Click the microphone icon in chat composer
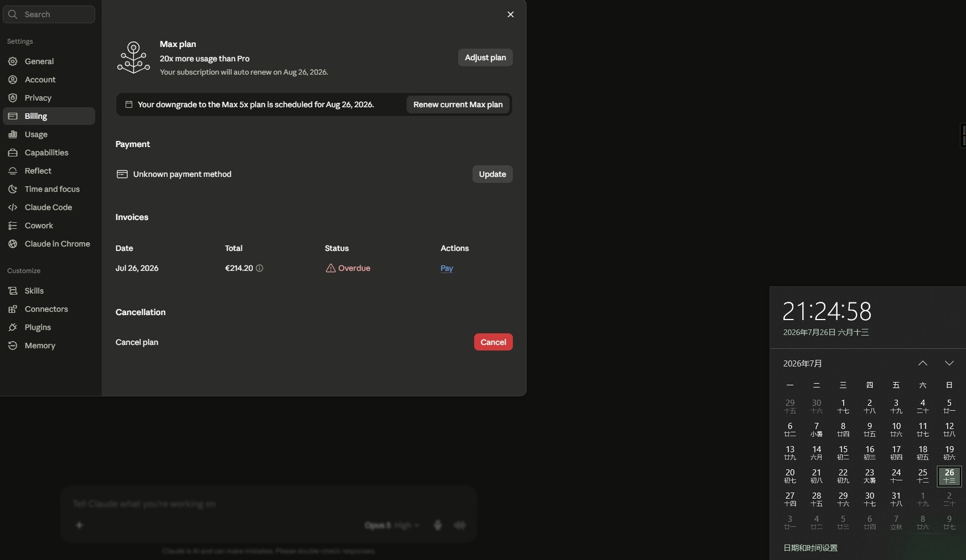The image size is (966, 560). [438, 525]
